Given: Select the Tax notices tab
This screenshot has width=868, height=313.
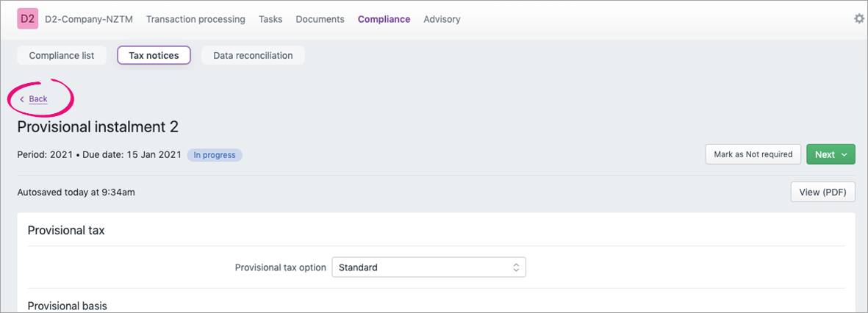Looking at the screenshot, I should 154,55.
